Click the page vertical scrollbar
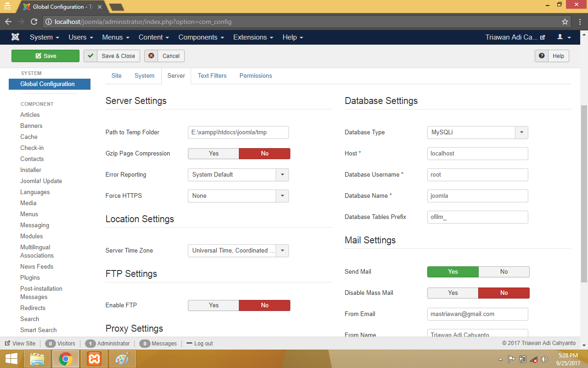The width and height of the screenshot is (588, 368). coord(584,193)
